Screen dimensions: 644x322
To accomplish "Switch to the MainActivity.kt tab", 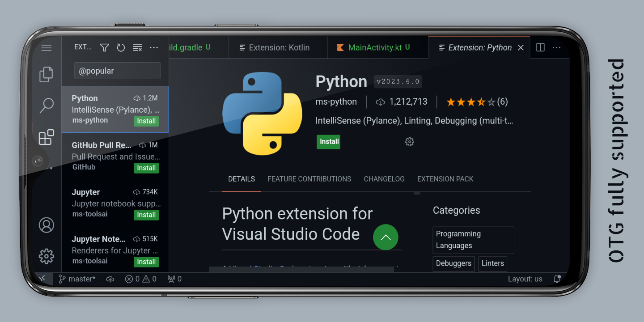I will pos(375,47).
